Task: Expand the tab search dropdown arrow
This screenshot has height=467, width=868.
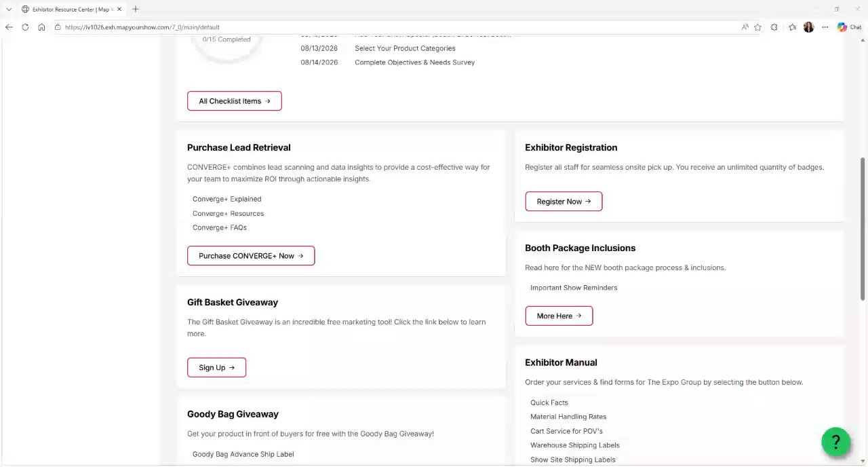Action: (9, 9)
